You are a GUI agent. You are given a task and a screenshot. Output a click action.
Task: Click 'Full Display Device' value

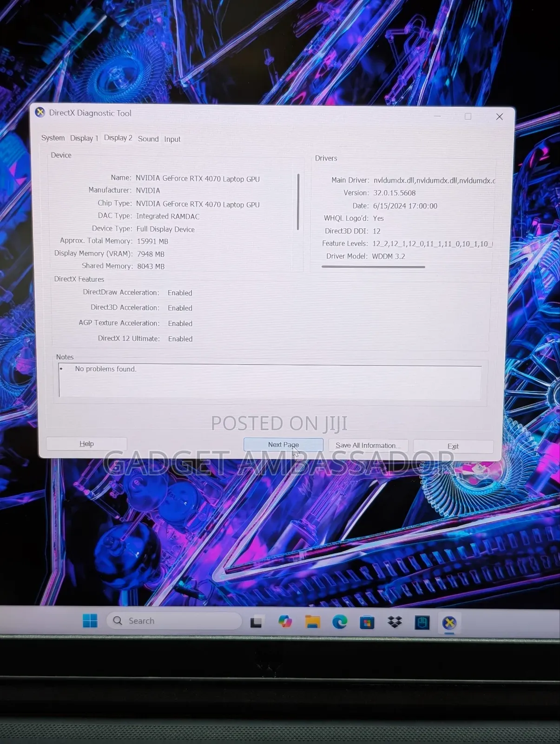click(165, 229)
